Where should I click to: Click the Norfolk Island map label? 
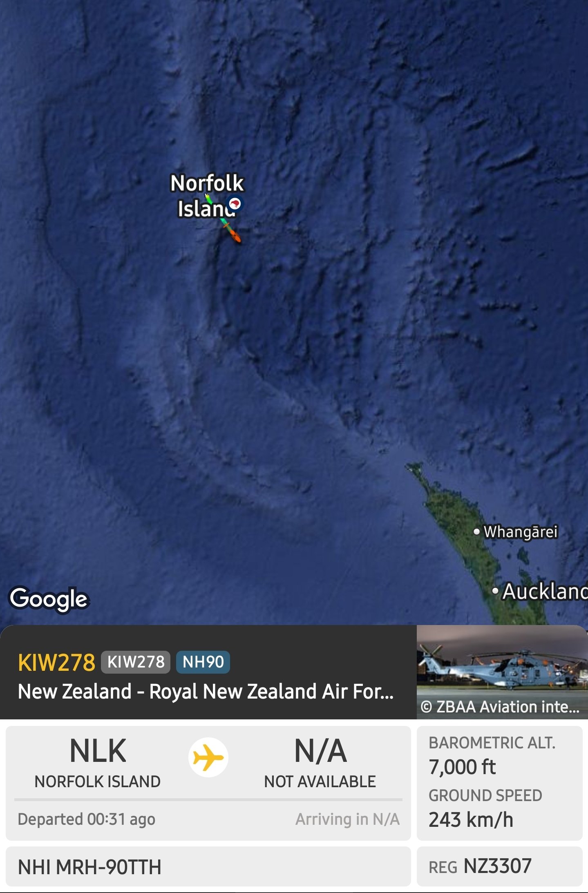coord(207,195)
